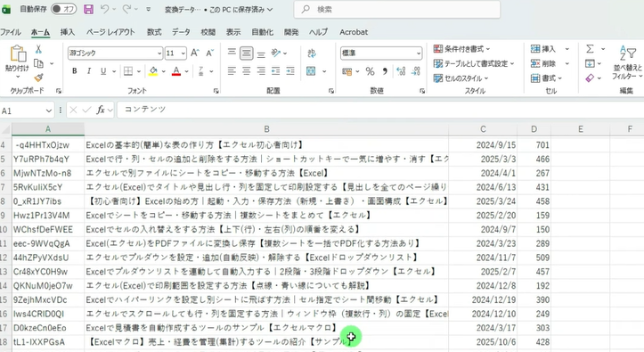Click the Comma Style icon
The height and width of the screenshot is (352, 644).
click(x=385, y=71)
